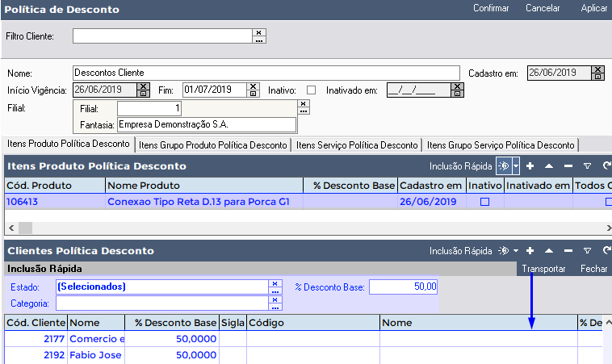This screenshot has width=612, height=364.
Task: Expand Inclusão Rápida dropdown arrow in Clientes panel
Action: 516,251
